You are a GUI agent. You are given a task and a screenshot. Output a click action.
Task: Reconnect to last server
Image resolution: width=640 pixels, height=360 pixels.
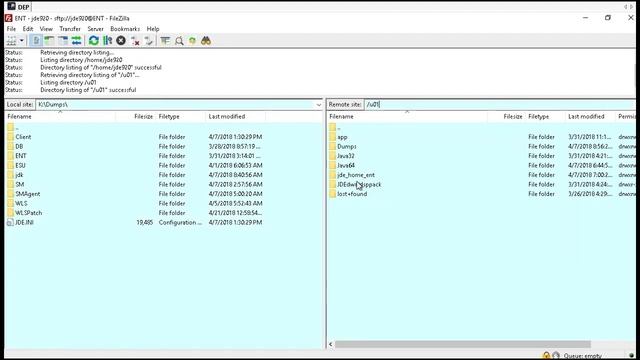click(149, 40)
